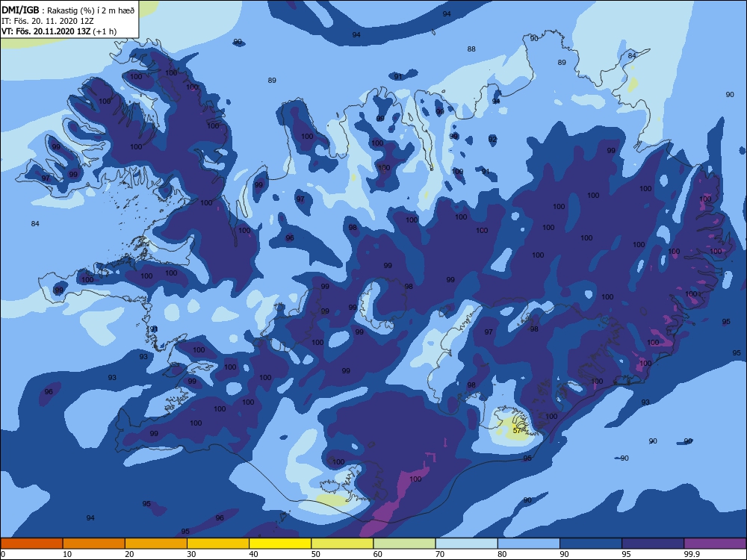Select the light blue 80–90 legend swatch
The width and height of the screenshot is (747, 560).
pos(529,544)
